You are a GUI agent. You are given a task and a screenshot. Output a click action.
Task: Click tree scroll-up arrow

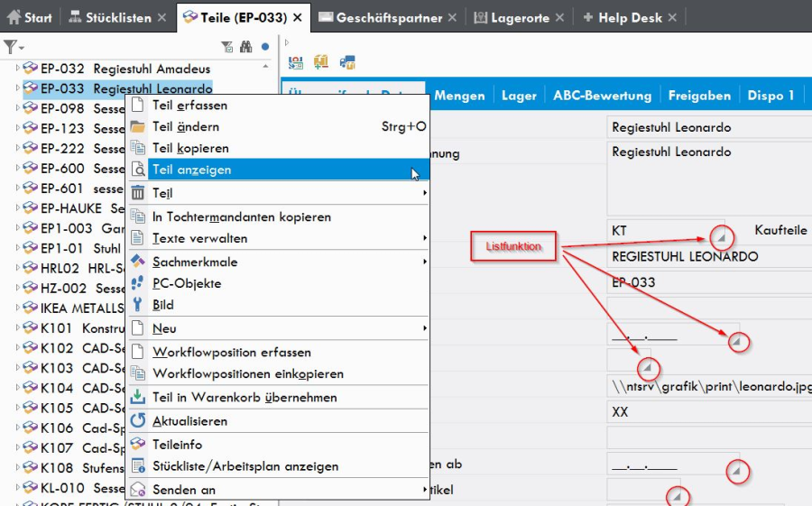[265, 66]
